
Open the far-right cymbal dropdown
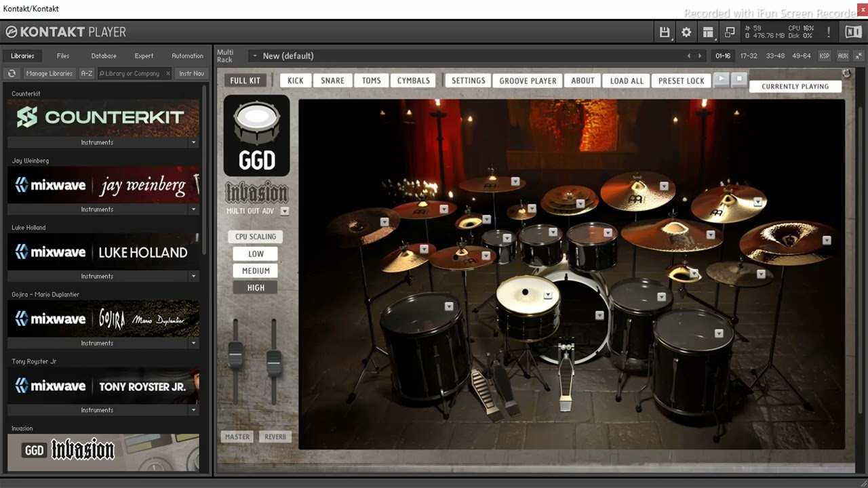coord(827,240)
